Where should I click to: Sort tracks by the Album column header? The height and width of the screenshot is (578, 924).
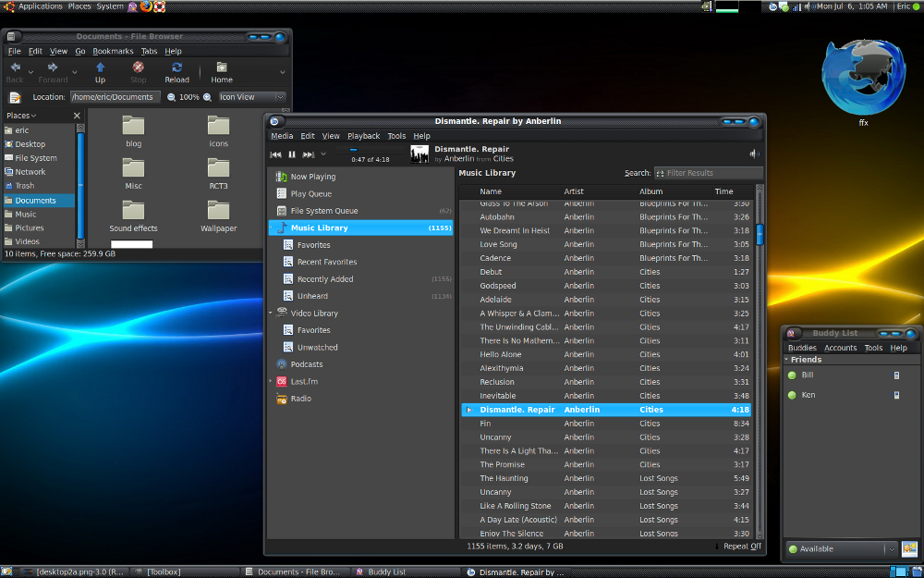(x=675, y=191)
